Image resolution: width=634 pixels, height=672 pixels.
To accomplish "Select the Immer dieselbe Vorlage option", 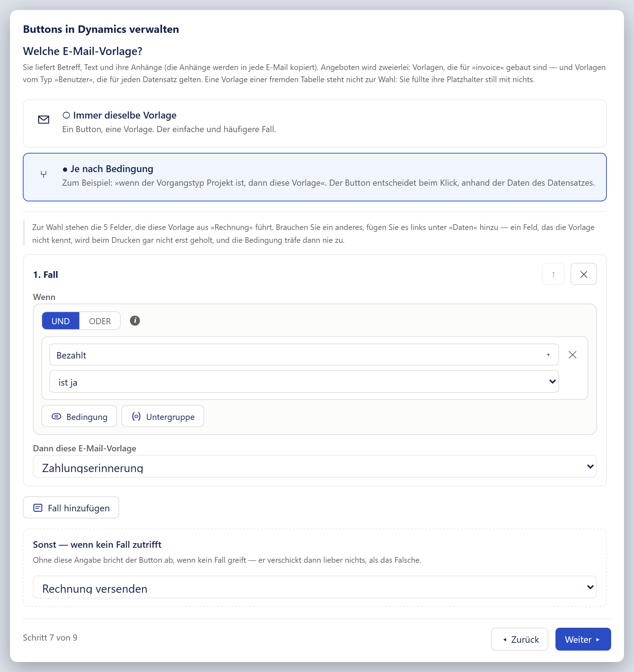I will (x=315, y=124).
